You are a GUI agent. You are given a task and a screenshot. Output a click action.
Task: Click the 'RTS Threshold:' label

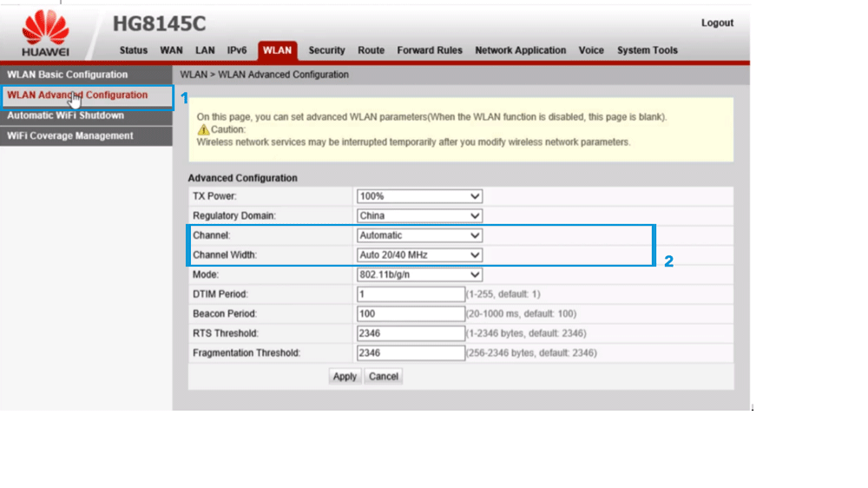coord(226,333)
